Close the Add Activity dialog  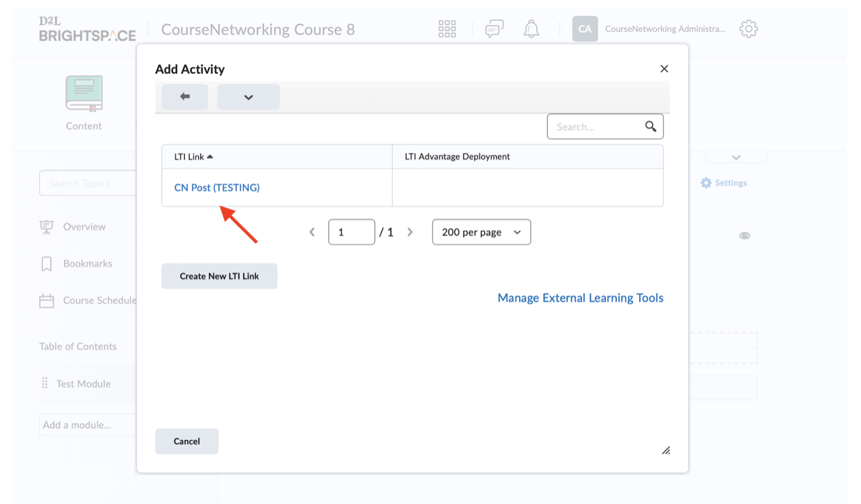coord(664,69)
